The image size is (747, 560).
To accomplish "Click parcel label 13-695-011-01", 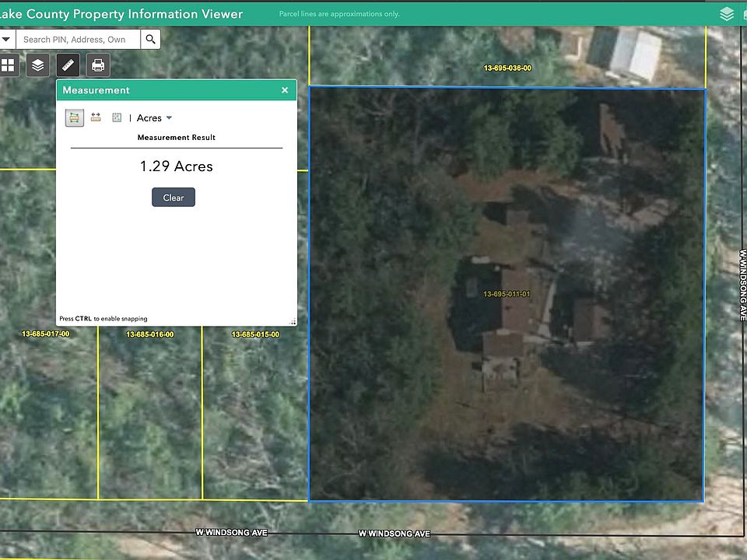I will point(507,294).
